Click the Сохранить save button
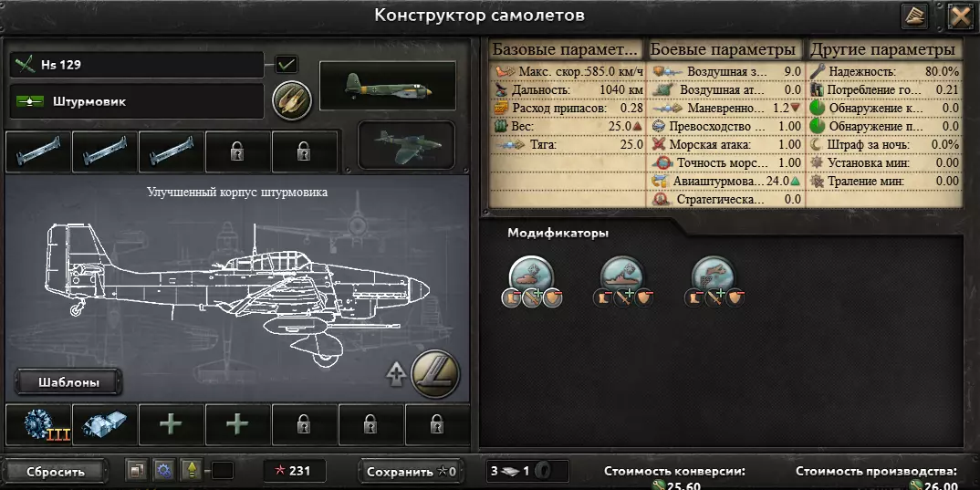This screenshot has height=490, width=980. pos(412,471)
